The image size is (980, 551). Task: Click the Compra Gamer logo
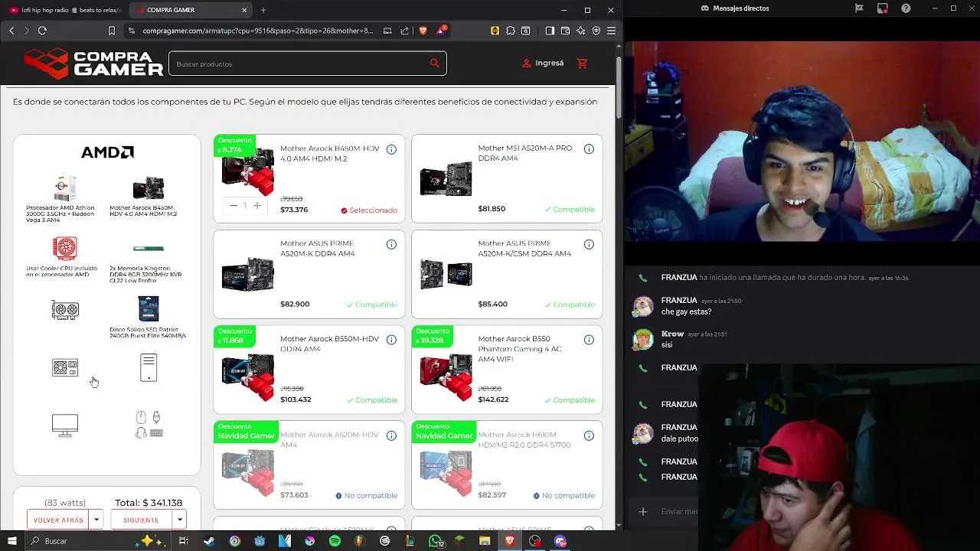coord(93,64)
